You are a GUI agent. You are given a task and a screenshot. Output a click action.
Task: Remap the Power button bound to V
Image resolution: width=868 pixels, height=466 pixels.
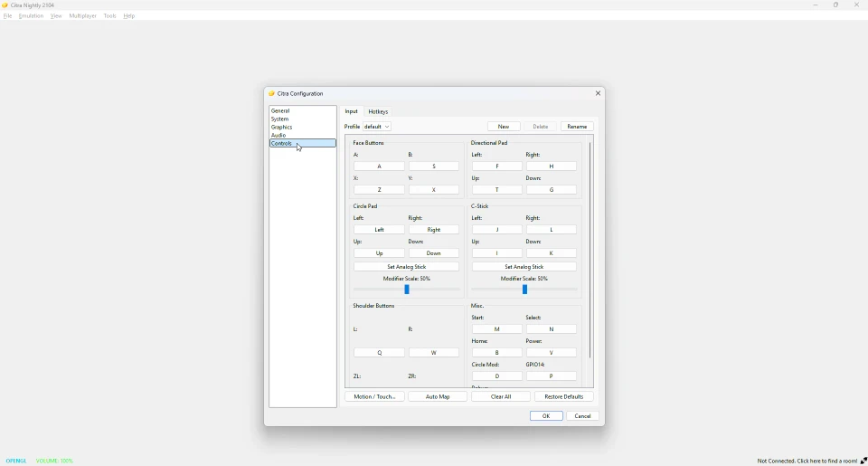tap(552, 352)
